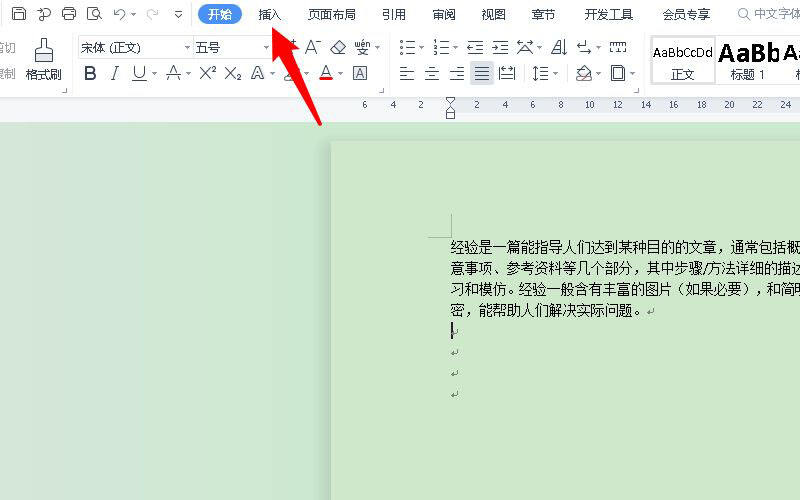Image resolution: width=800 pixels, height=500 pixels.
Task: Toggle Subscript formatting
Action: tap(232, 73)
